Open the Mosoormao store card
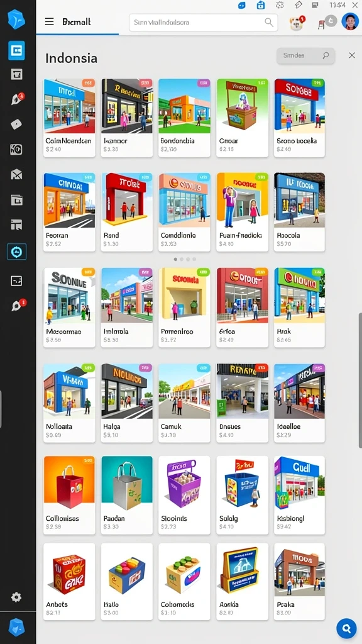 pos(69,308)
